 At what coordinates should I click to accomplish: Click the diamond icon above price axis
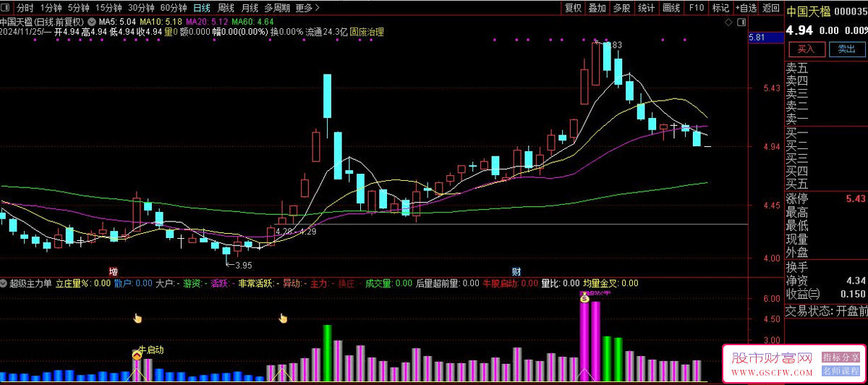(728, 23)
